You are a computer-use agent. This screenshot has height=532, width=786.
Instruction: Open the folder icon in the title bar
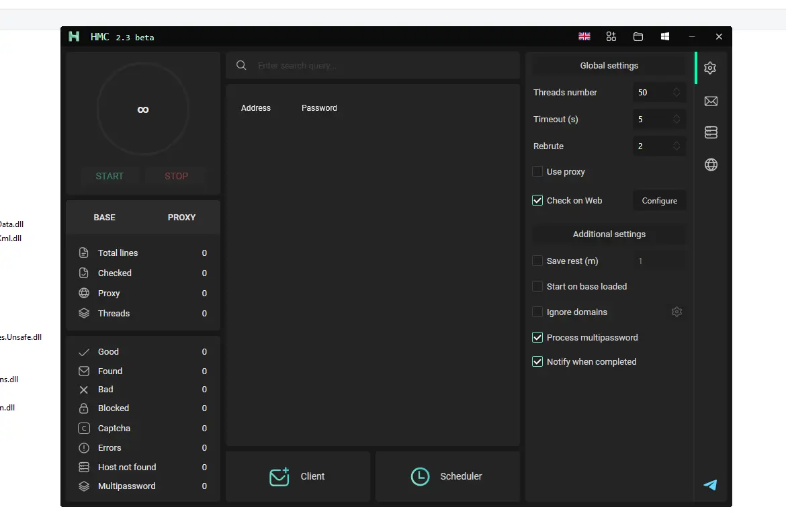pos(638,36)
